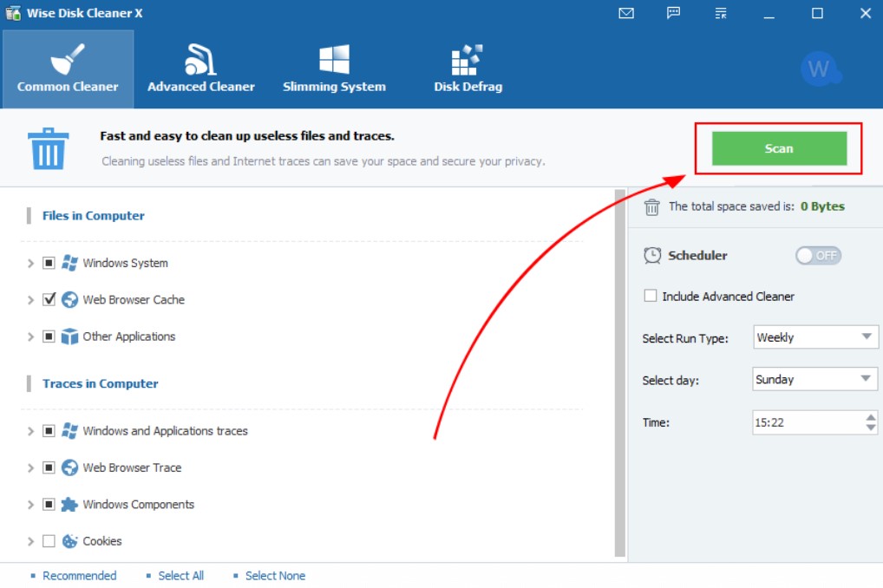
Task: Toggle the Other Applications checkbox
Action: pos(49,336)
